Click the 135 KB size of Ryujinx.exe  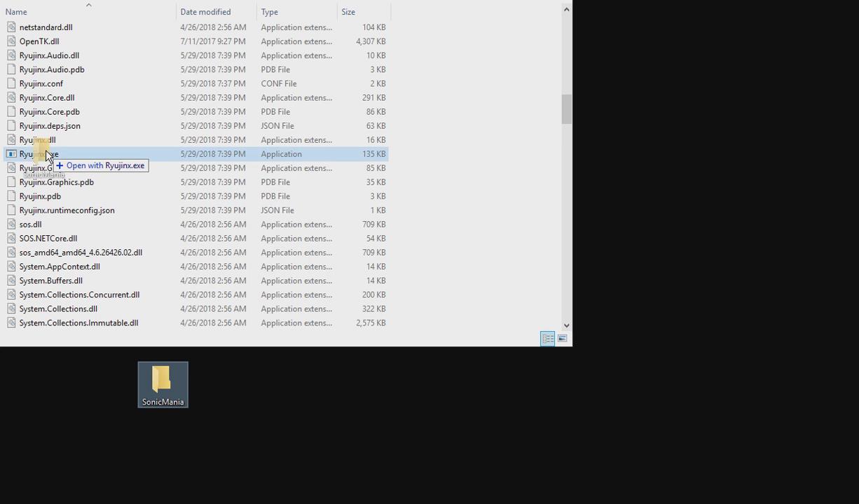pyautogui.click(x=374, y=154)
